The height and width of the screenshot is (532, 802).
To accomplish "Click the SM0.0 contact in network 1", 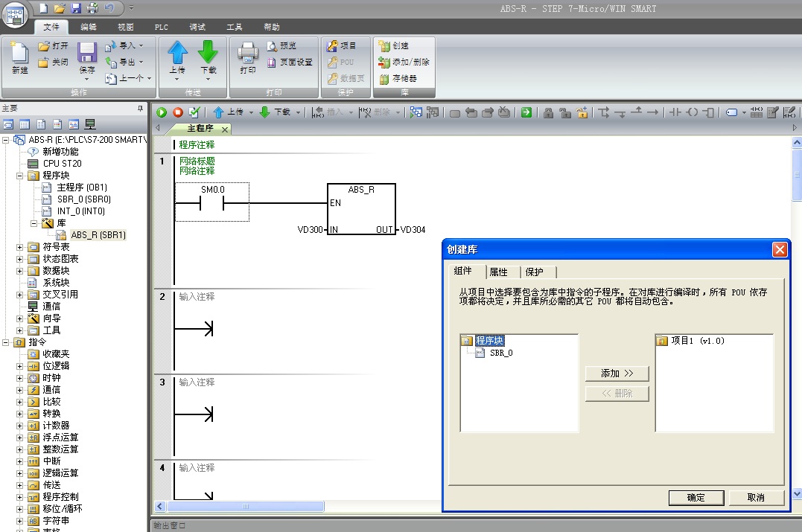I will pos(212,202).
